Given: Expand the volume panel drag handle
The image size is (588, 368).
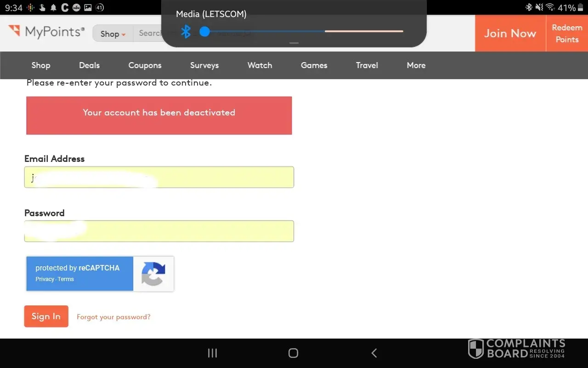Looking at the screenshot, I should click(294, 43).
